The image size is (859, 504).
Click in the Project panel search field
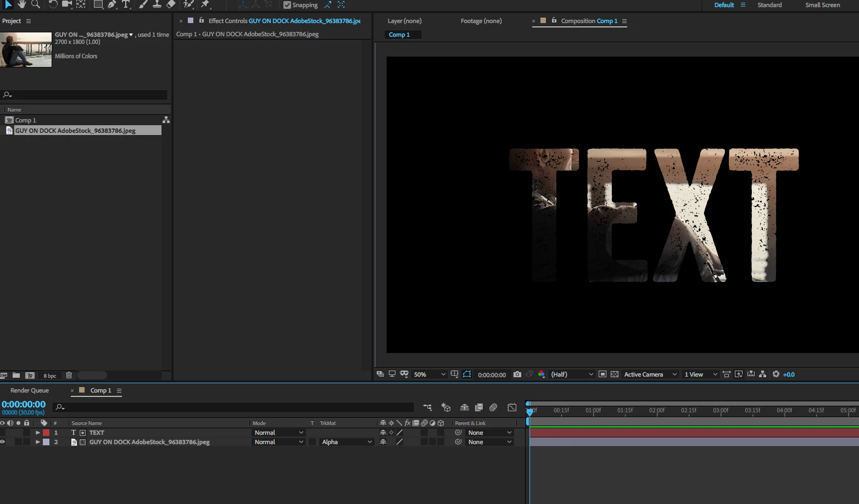tap(84, 95)
